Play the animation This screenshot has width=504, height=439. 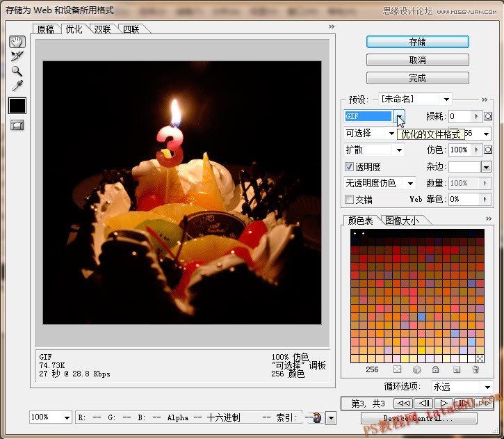click(x=444, y=403)
